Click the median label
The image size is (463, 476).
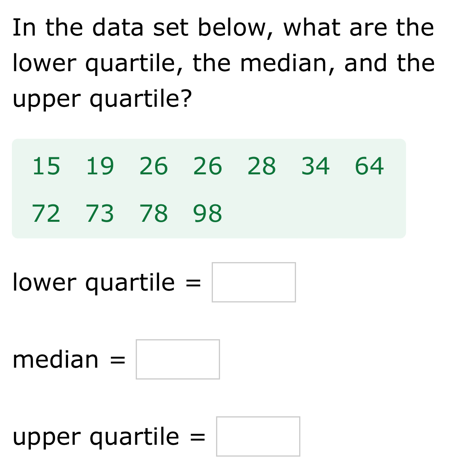pos(56,359)
